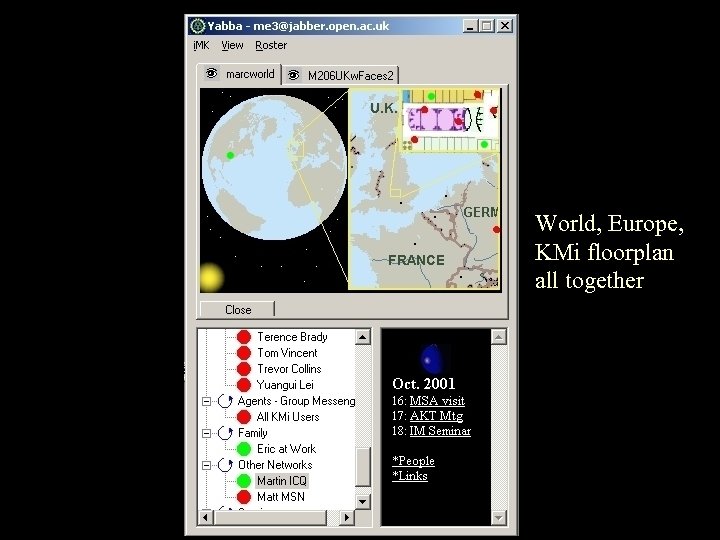Select Yuangui Lei in the roster
The image size is (720, 540).
[x=285, y=385]
